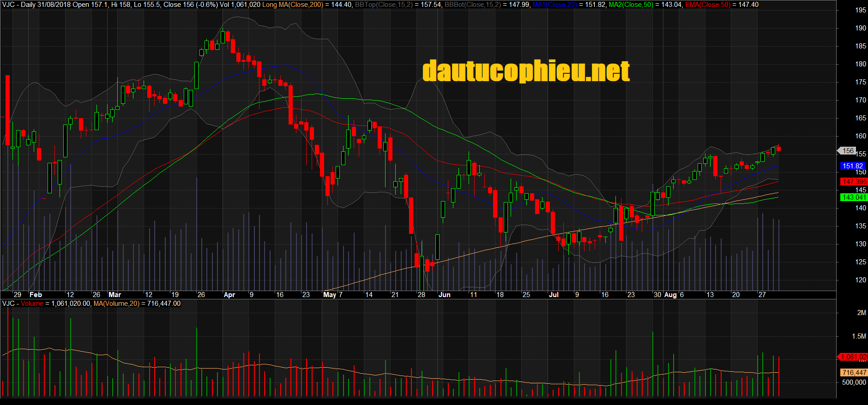Select the blue MA1(Close,20) legend label
The height and width of the screenshot is (405, 868).
pos(555,5)
